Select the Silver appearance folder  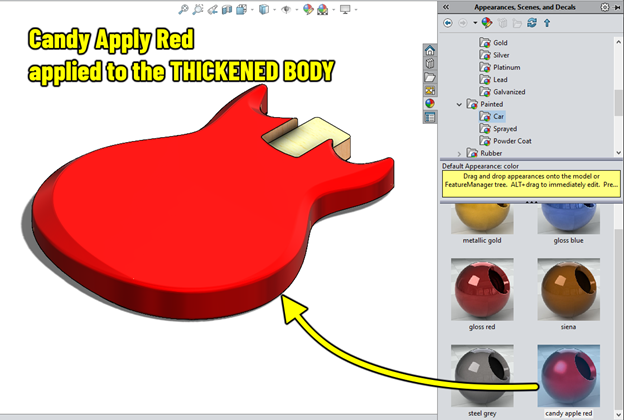click(495, 55)
